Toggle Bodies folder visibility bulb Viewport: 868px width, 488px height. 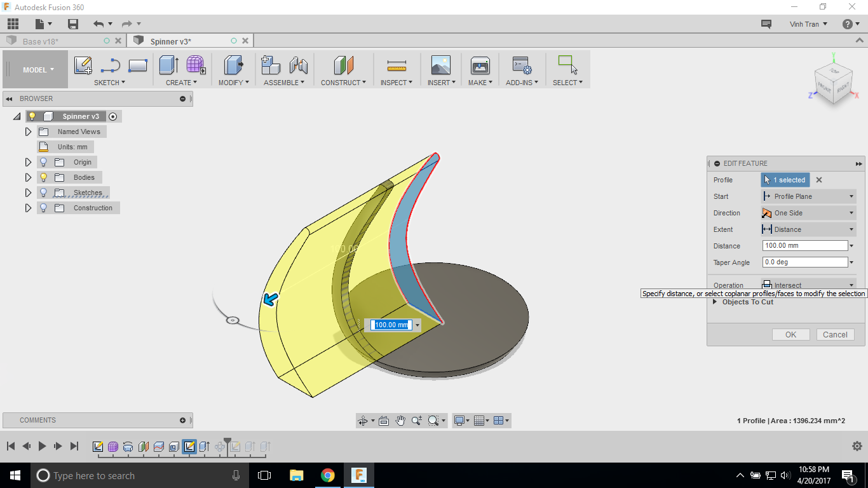44,177
